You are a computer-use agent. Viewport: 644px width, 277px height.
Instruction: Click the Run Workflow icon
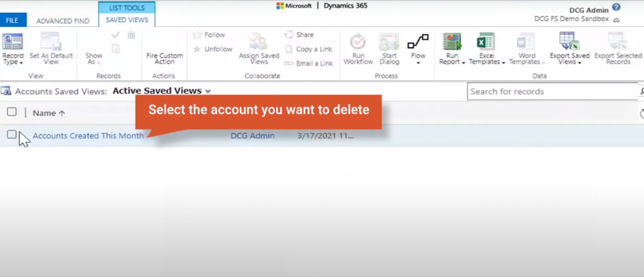[x=358, y=42]
